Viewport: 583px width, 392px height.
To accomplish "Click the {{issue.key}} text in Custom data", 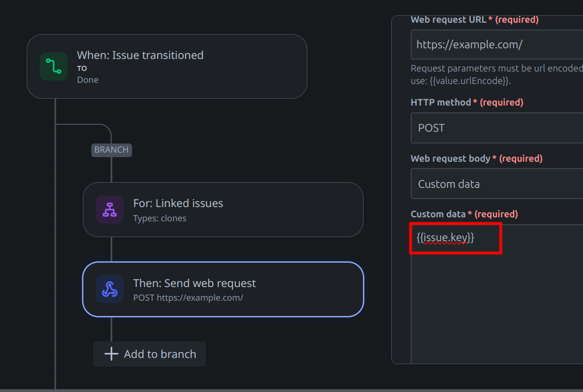I will [445, 238].
